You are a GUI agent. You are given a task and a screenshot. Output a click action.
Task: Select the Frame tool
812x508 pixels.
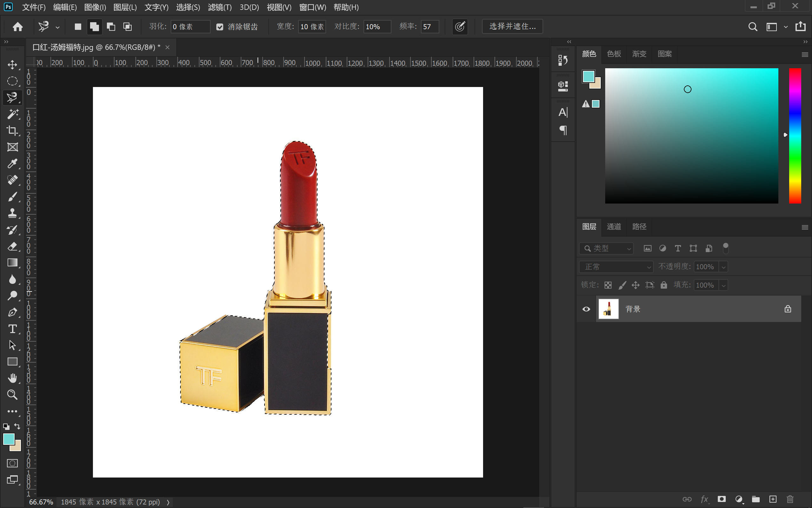(12, 147)
